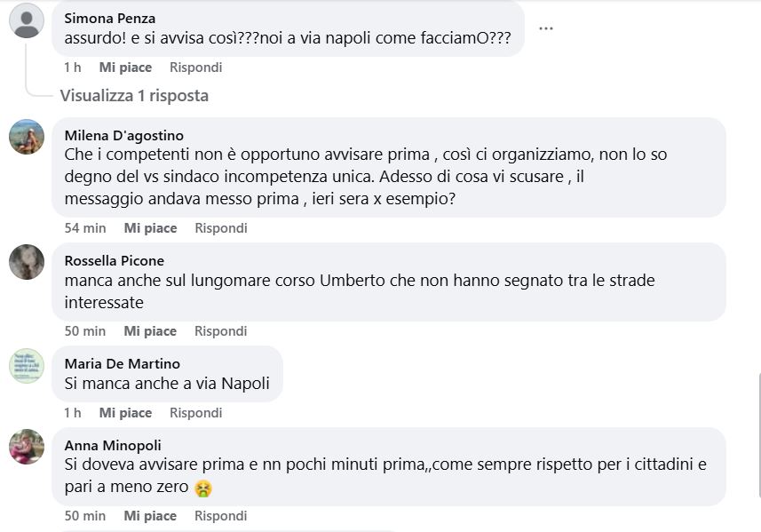Click the "50 min" timestamp on Rossella's comment
Screen dimensions: 761x532
pyautogui.click(x=85, y=331)
